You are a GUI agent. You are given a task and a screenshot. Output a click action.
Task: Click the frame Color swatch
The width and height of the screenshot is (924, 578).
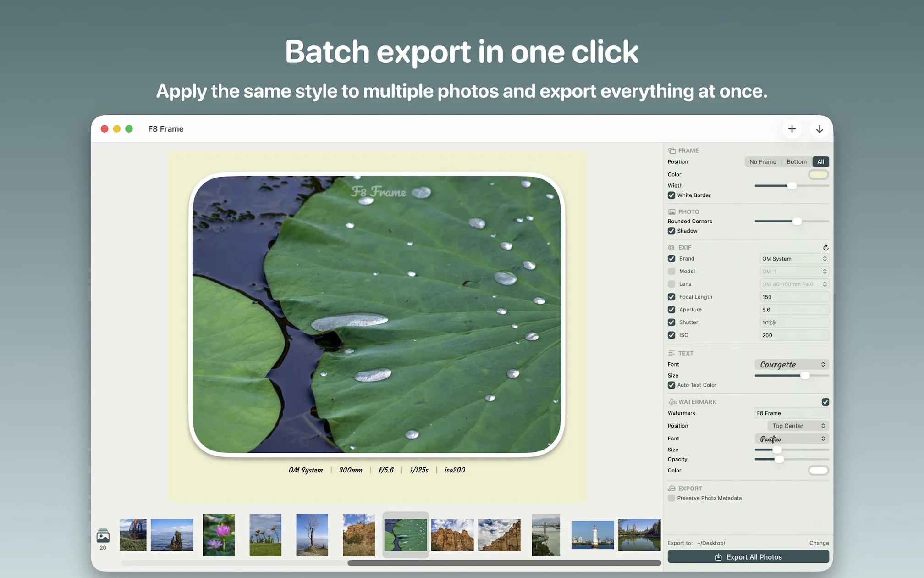tap(819, 175)
